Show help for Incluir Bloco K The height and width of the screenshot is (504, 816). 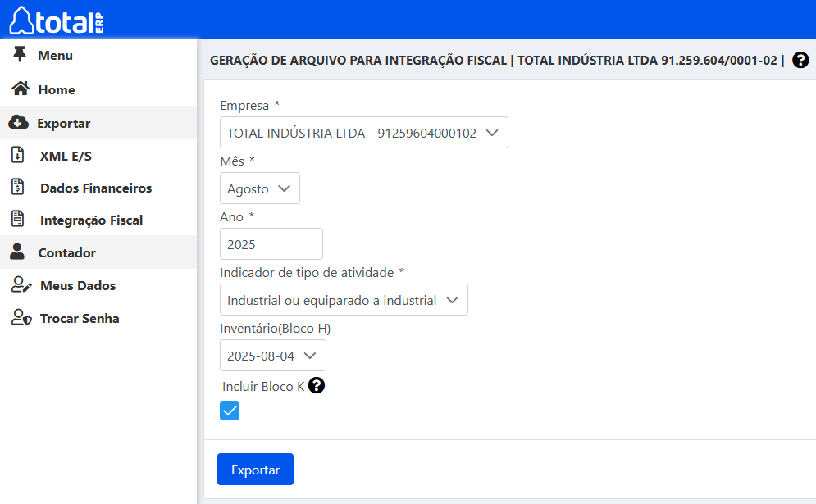click(x=317, y=385)
